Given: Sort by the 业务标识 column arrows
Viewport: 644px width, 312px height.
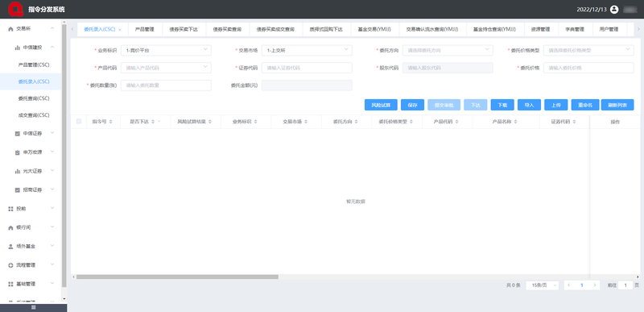Looking at the screenshot, I should coord(255,122).
